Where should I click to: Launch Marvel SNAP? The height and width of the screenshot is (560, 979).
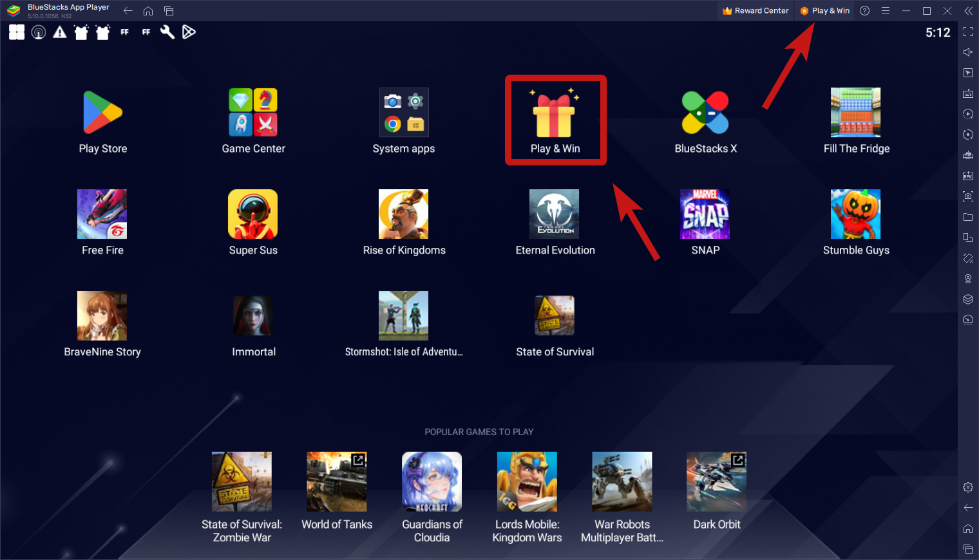pos(705,214)
